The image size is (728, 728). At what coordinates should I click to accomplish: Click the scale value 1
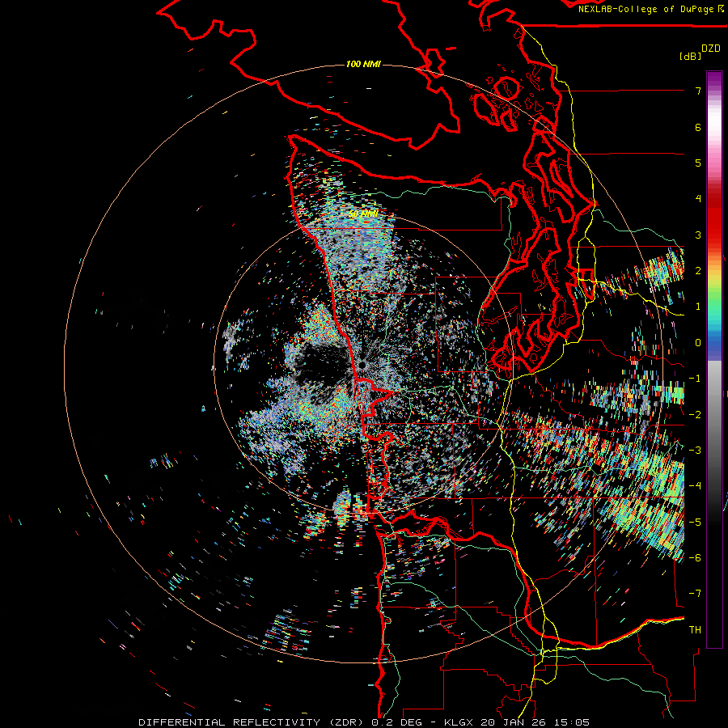[698, 307]
